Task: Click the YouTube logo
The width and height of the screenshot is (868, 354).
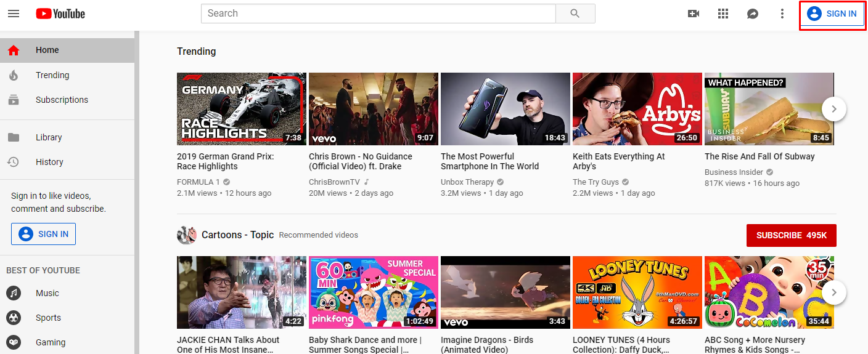Action: [x=60, y=14]
